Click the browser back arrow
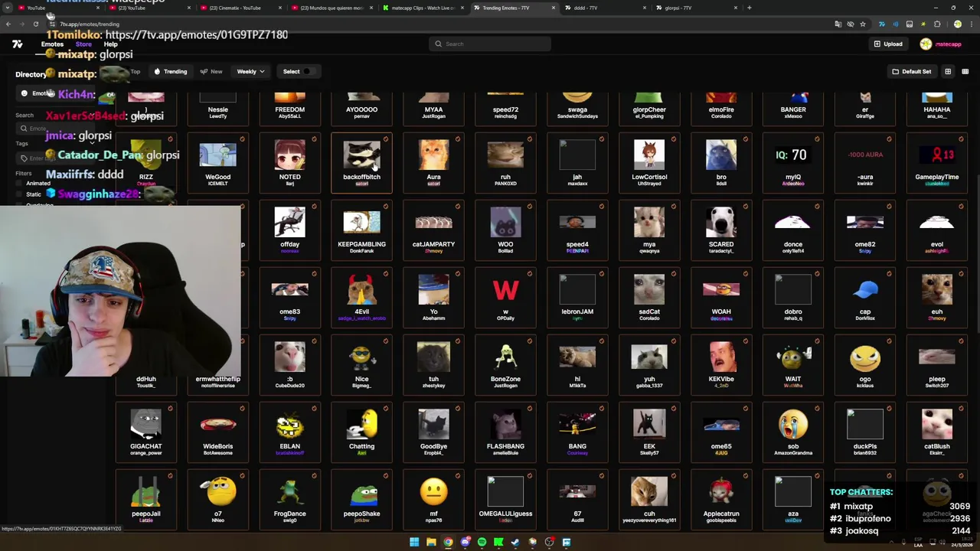 click(x=8, y=24)
